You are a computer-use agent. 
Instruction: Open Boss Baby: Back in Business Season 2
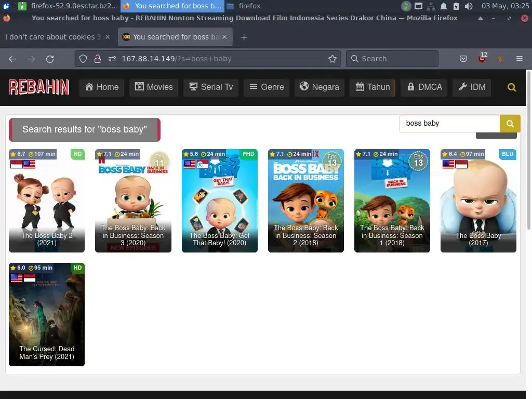[305, 201]
